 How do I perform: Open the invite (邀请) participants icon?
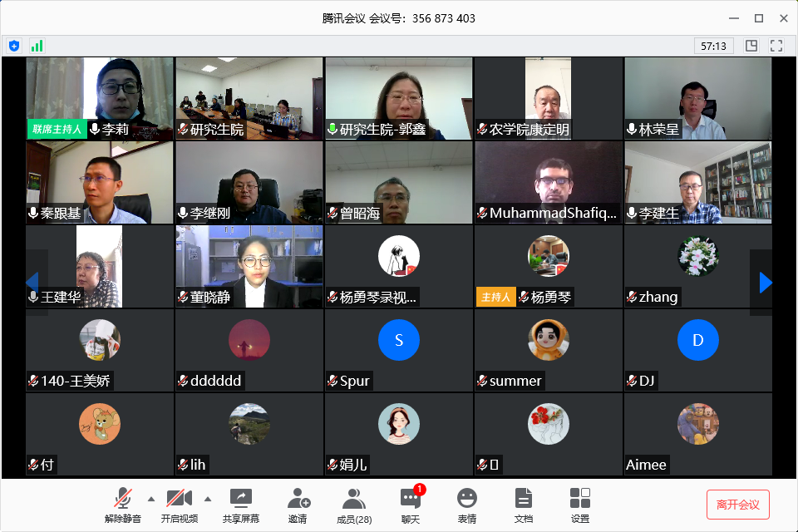(x=298, y=505)
